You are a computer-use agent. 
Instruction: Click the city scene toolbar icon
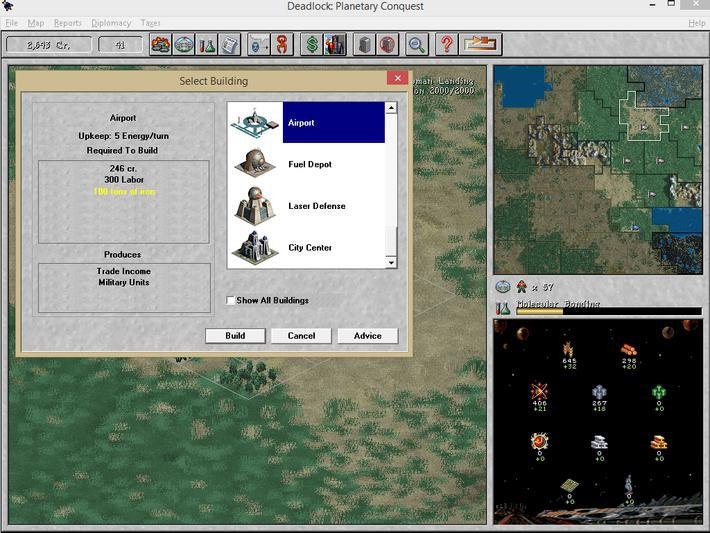[335, 44]
